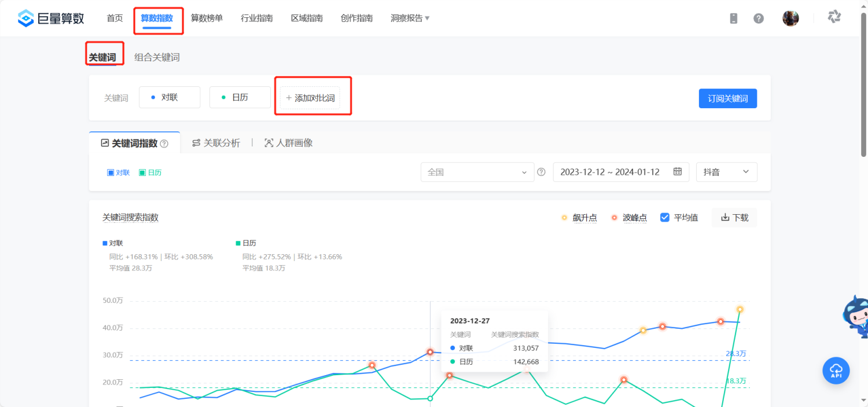Open the user avatar menu
868x407 pixels.
coord(790,18)
